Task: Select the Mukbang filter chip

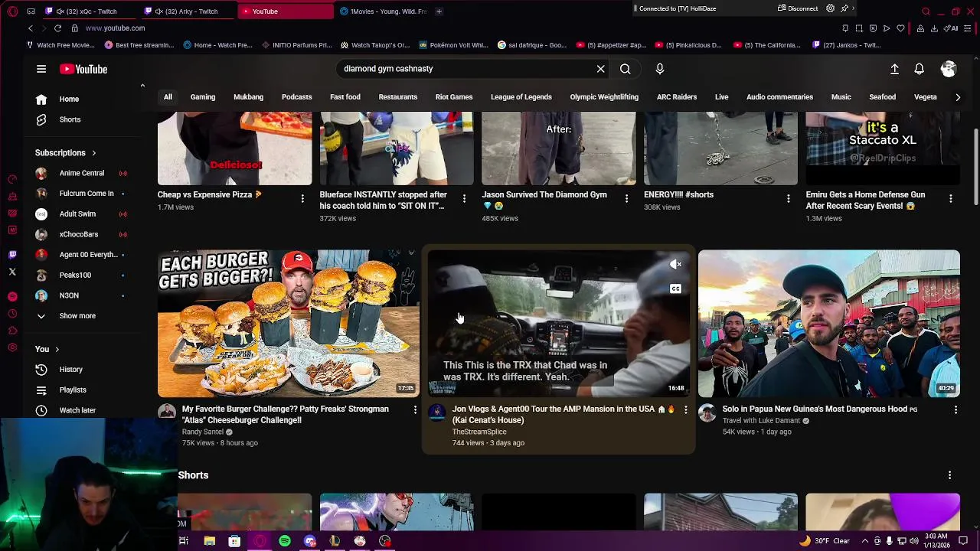Action: click(x=248, y=97)
